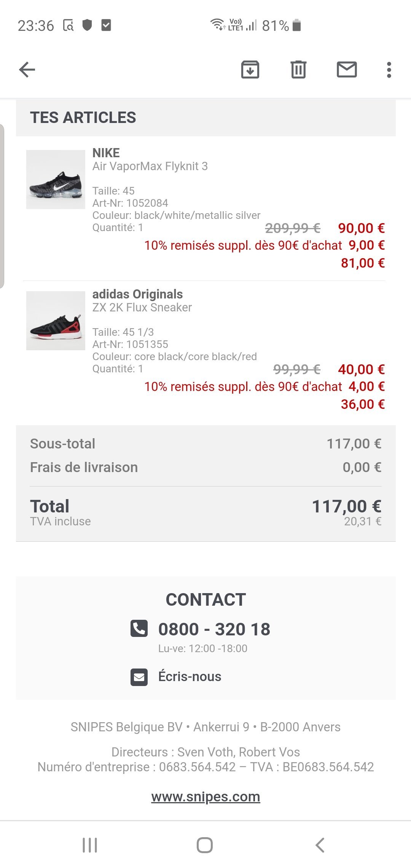Tap the adidas ZX 2K Flux thumbnail
Image resolution: width=411 pixels, height=868 pixels.
point(56,321)
